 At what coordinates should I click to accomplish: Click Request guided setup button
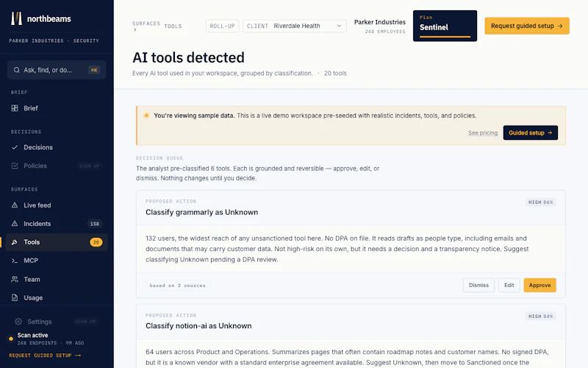coord(527,26)
